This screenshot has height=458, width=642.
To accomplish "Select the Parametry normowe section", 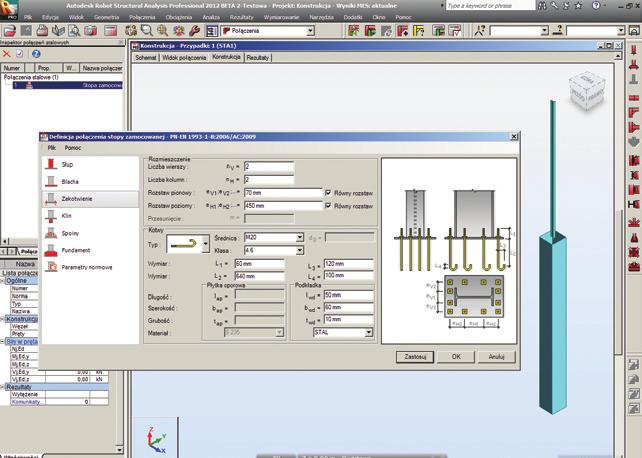I will pos(90,267).
